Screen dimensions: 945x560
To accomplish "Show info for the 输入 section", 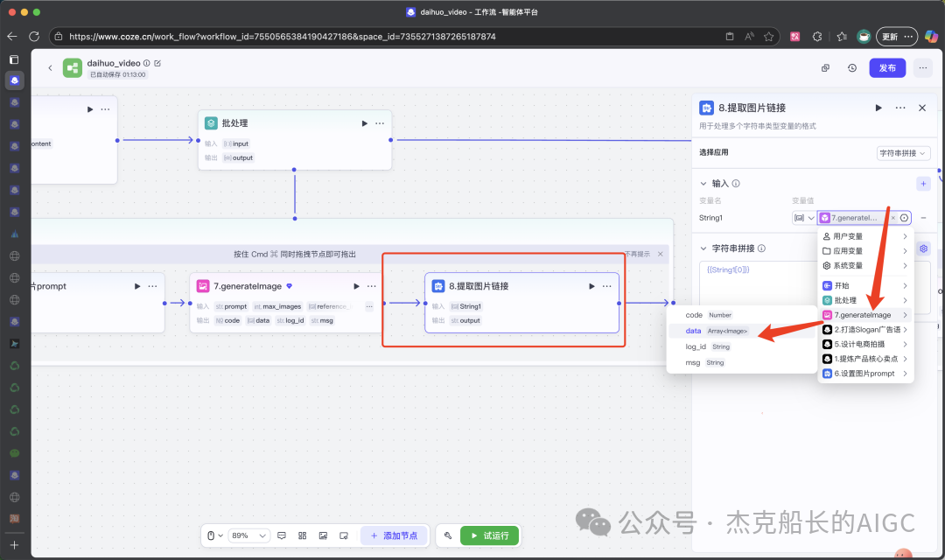I will point(736,183).
